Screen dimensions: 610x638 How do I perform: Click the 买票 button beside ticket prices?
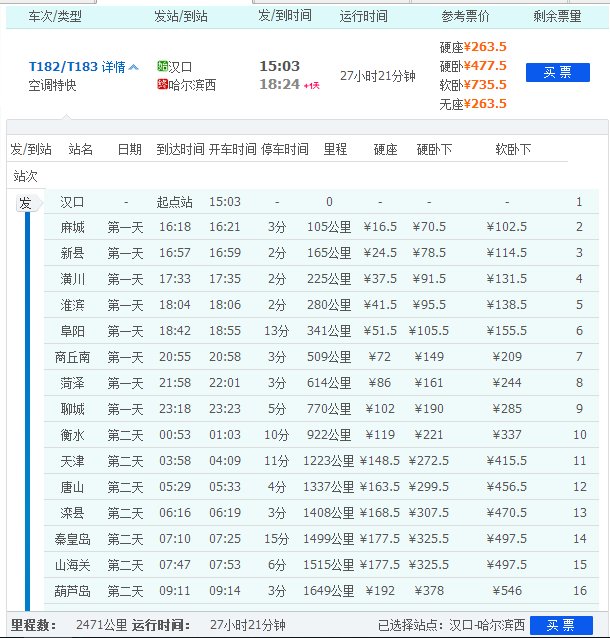point(558,72)
